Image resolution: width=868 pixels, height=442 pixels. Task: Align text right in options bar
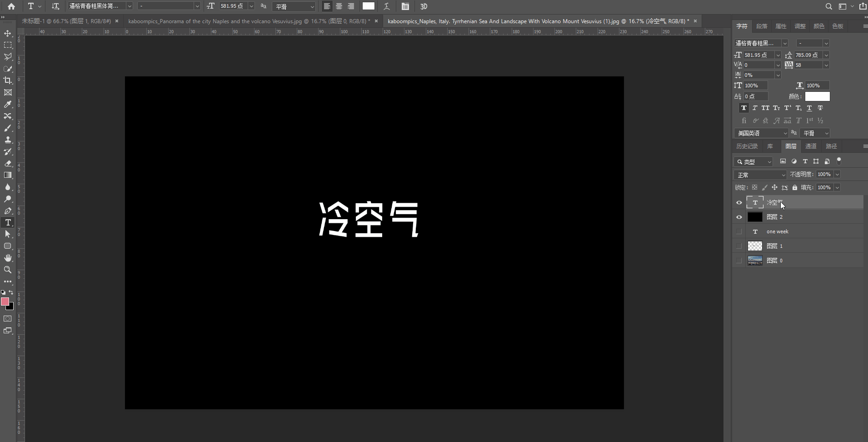(x=351, y=6)
